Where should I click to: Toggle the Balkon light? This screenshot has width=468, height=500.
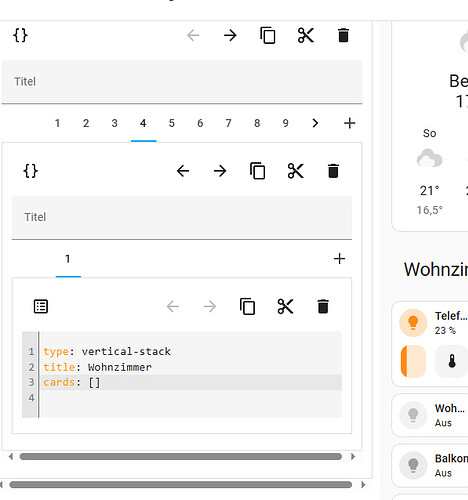(x=413, y=465)
